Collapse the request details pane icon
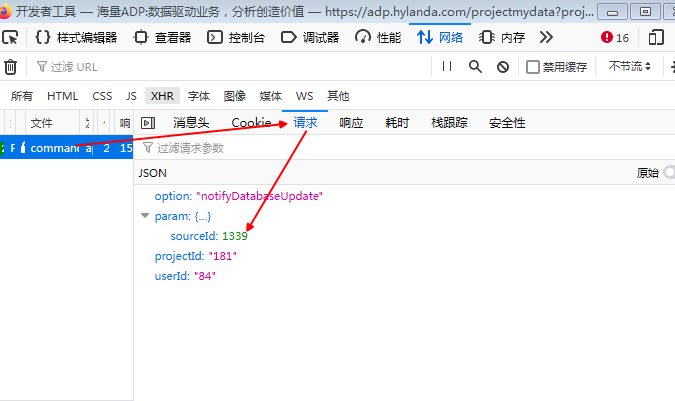 click(x=148, y=123)
